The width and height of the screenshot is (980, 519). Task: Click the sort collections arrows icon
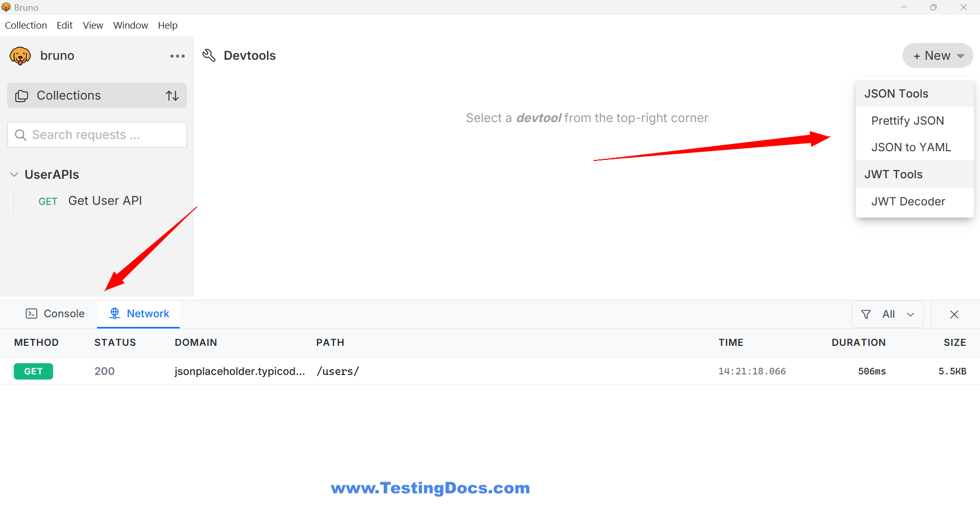(x=172, y=96)
